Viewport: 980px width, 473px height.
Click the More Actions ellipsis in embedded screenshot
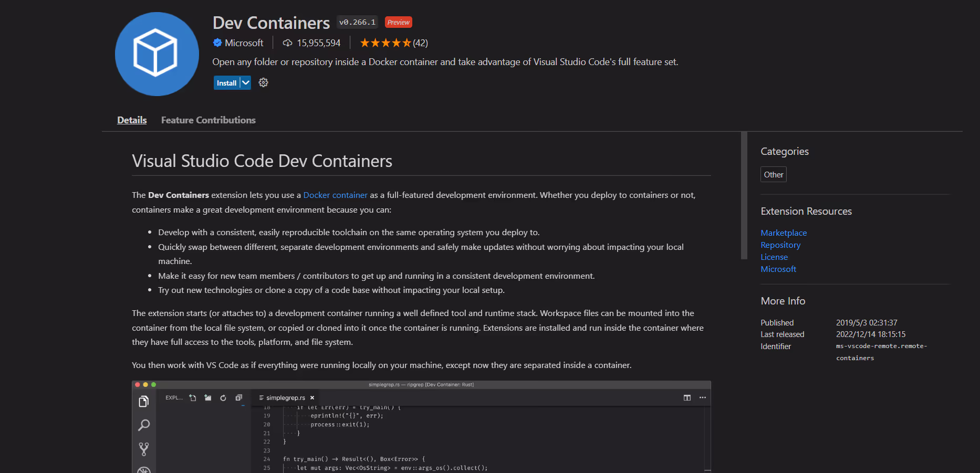click(703, 398)
